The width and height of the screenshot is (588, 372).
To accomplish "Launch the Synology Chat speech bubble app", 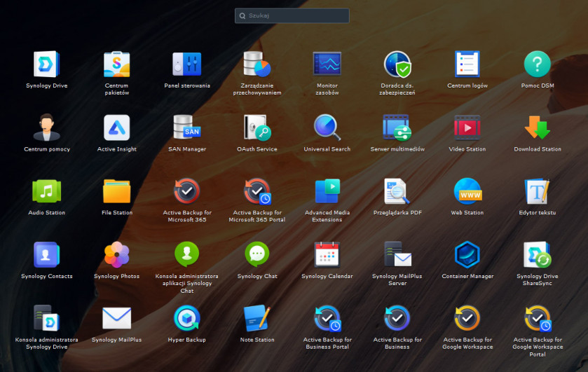I will pyautogui.click(x=257, y=254).
